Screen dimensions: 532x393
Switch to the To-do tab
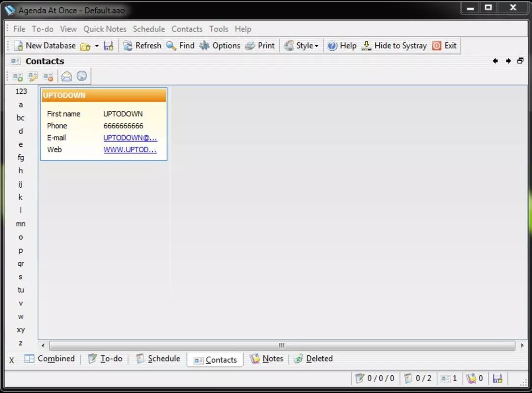pyautogui.click(x=105, y=359)
